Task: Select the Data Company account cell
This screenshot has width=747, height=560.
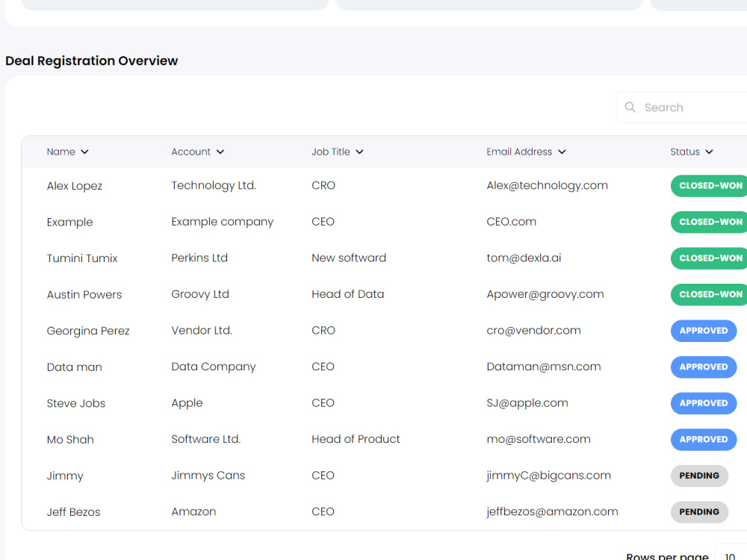Action: tap(214, 367)
